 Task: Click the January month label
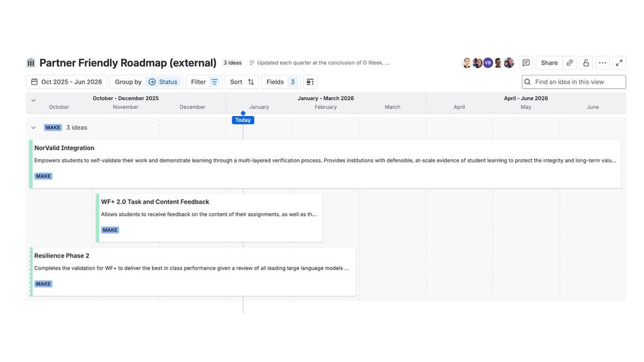[259, 107]
